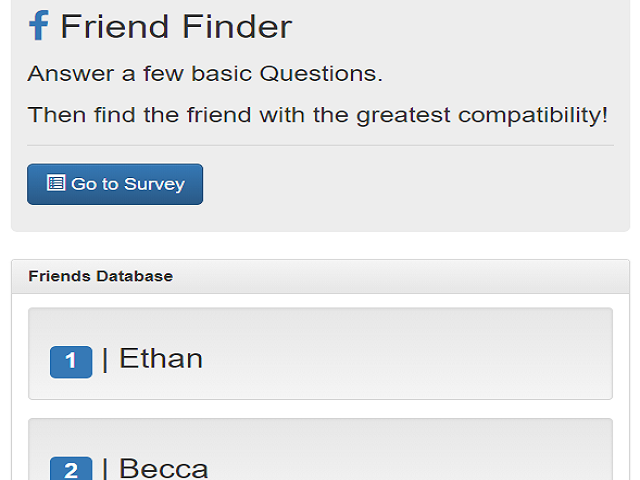Click the separator bar beside Becca
Viewport: 640px width, 480px height.
[105, 468]
